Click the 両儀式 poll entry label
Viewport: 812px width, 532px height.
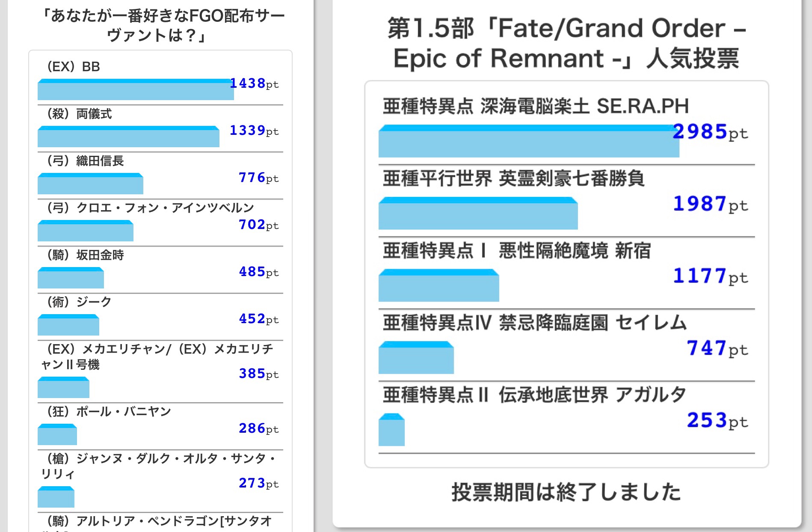tap(80, 114)
